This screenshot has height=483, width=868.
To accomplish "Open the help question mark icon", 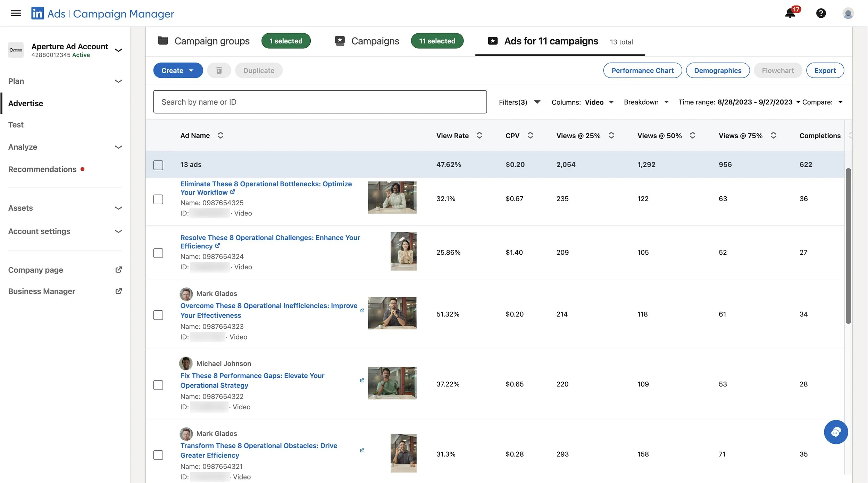I will 821,13.
